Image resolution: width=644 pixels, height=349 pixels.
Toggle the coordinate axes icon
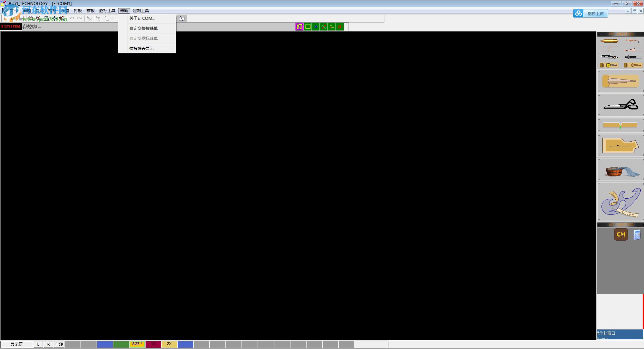coord(332,27)
